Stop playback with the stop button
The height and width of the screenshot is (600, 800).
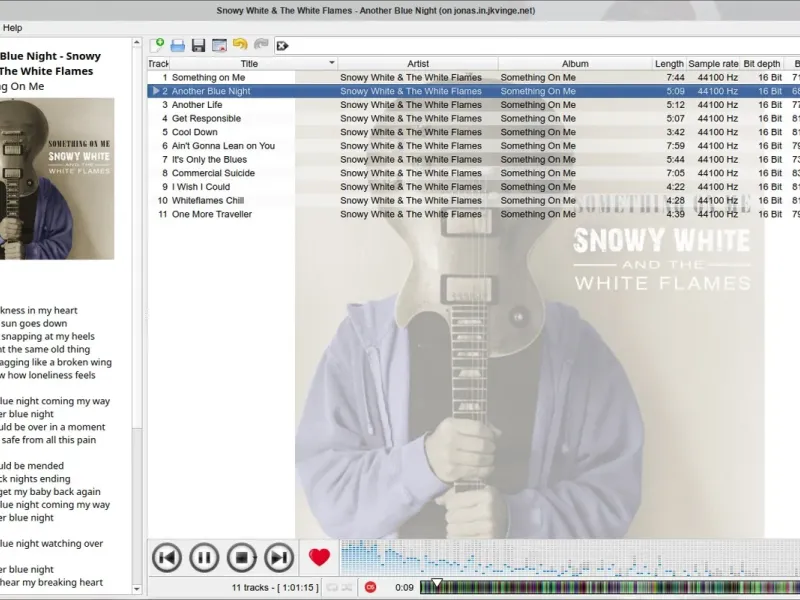click(241, 558)
